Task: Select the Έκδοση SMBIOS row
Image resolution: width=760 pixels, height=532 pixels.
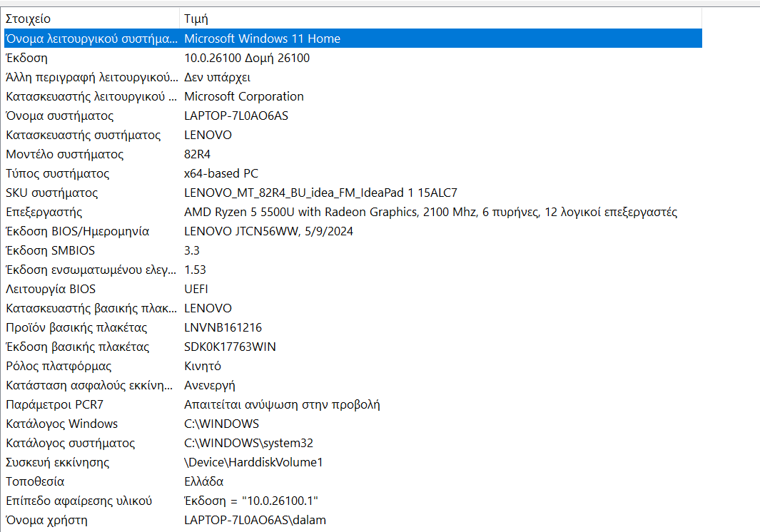Action: click(x=353, y=250)
